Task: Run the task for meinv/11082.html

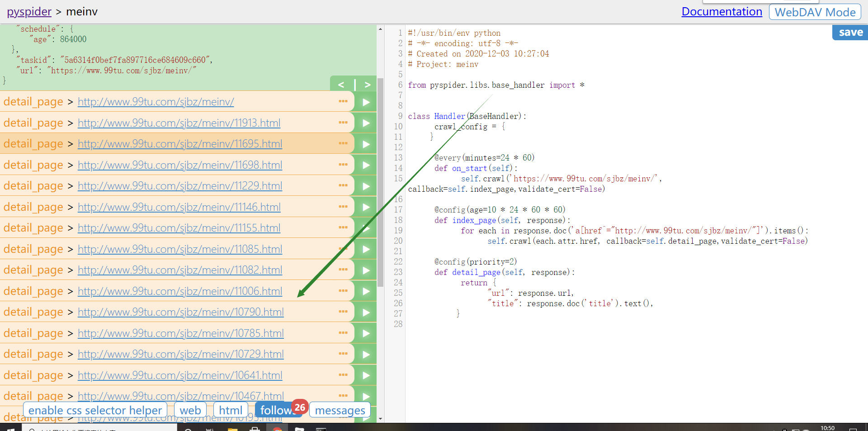Action: [366, 270]
